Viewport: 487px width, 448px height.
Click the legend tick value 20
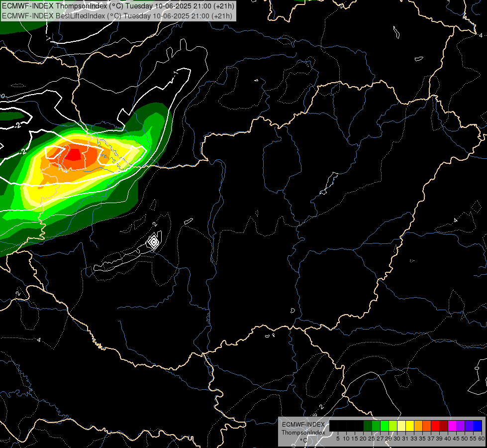click(x=363, y=439)
